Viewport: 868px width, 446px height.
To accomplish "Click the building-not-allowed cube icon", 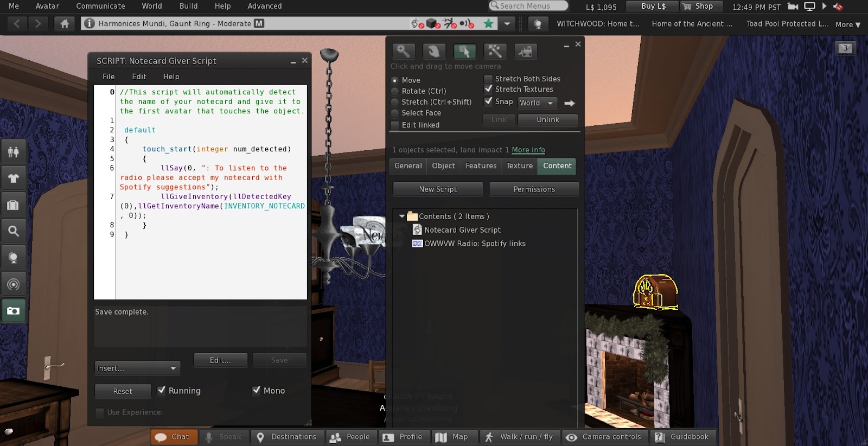I will 432,23.
